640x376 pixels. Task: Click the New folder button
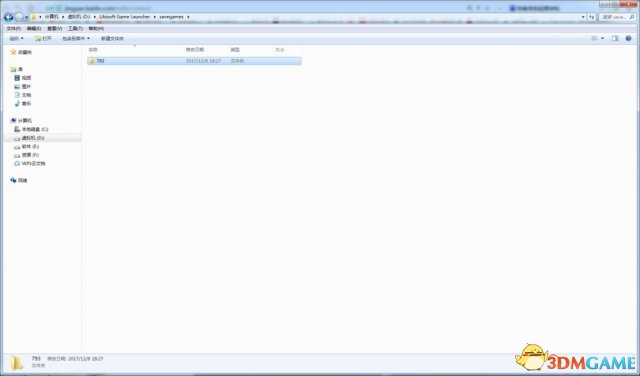point(112,38)
